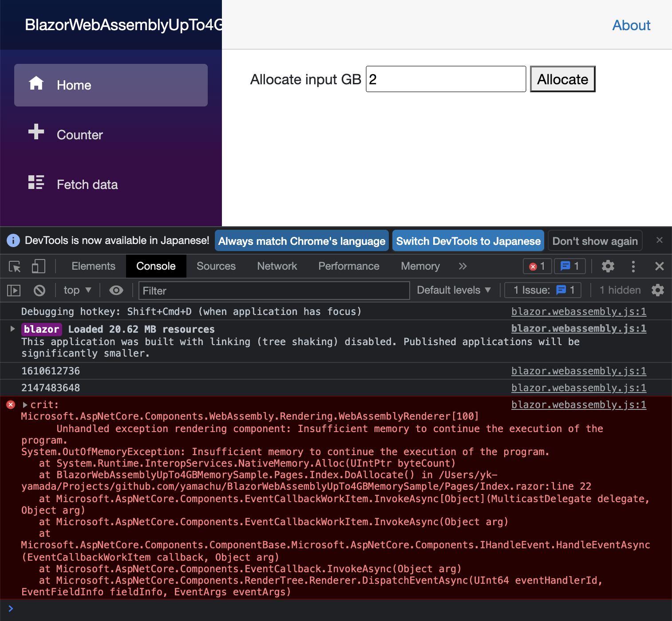
Task: Open the top JavaScript context dropdown
Action: (x=77, y=290)
